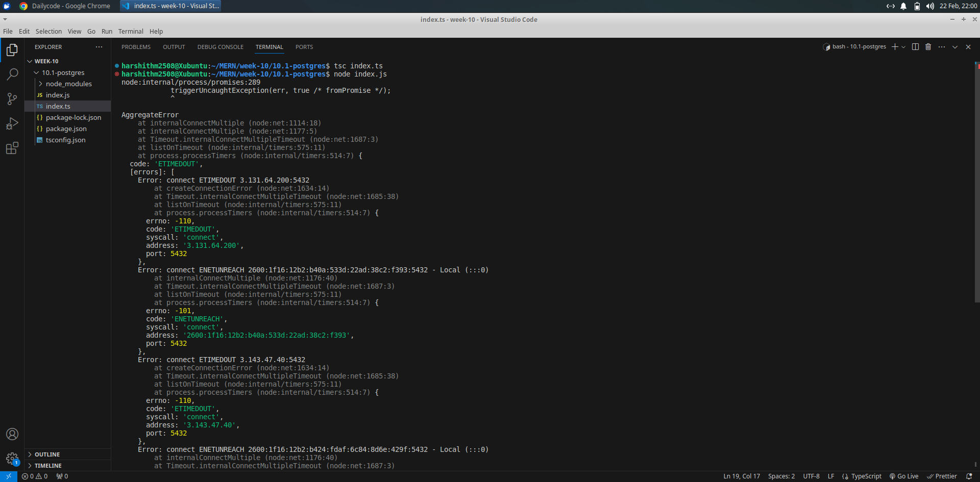Click Go Live server status button
The image size is (980, 482).
(904, 476)
